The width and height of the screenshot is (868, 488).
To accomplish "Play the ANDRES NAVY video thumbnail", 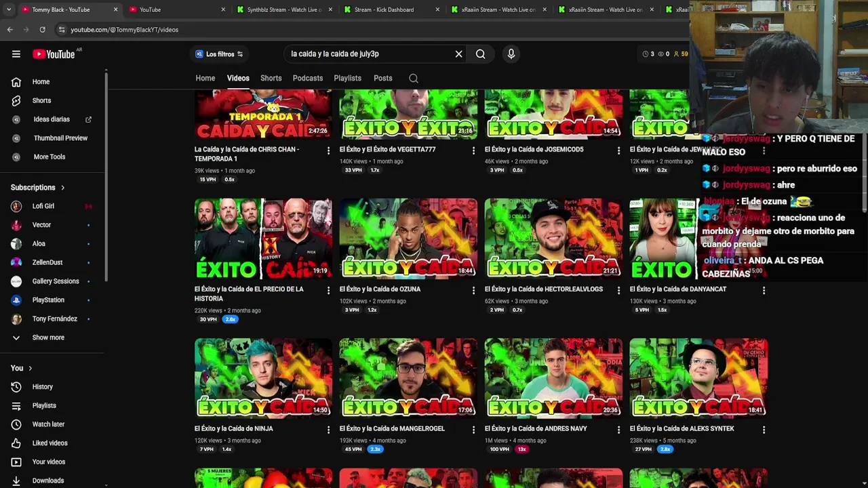I will (553, 378).
